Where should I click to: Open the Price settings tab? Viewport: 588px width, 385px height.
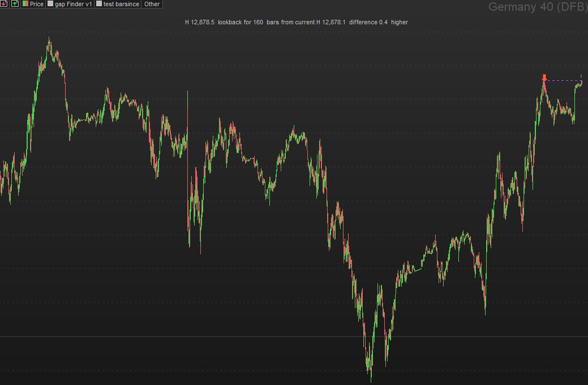click(x=33, y=4)
